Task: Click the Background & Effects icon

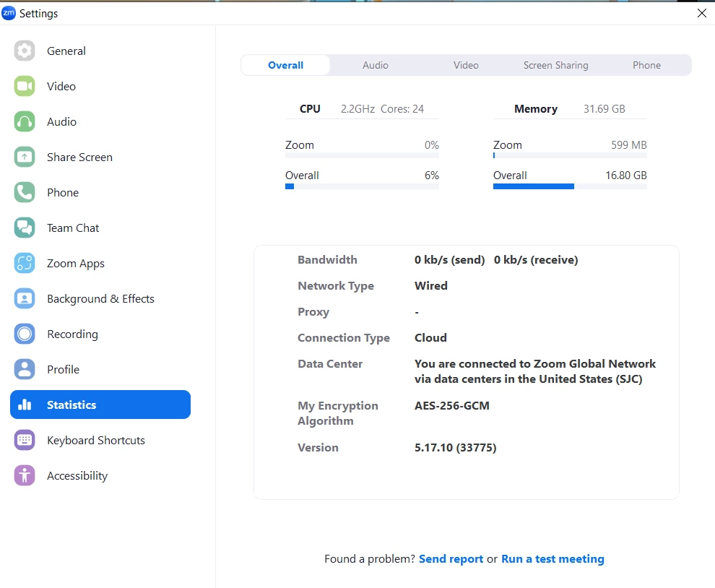Action: pyautogui.click(x=25, y=299)
